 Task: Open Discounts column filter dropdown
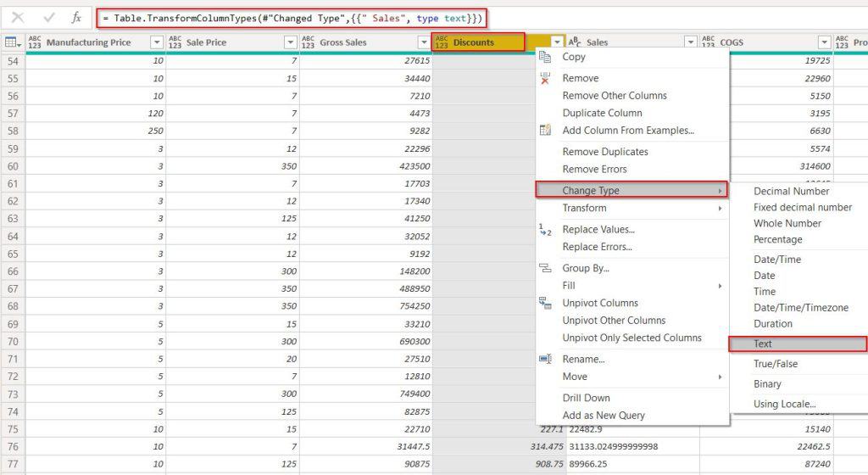coord(557,42)
